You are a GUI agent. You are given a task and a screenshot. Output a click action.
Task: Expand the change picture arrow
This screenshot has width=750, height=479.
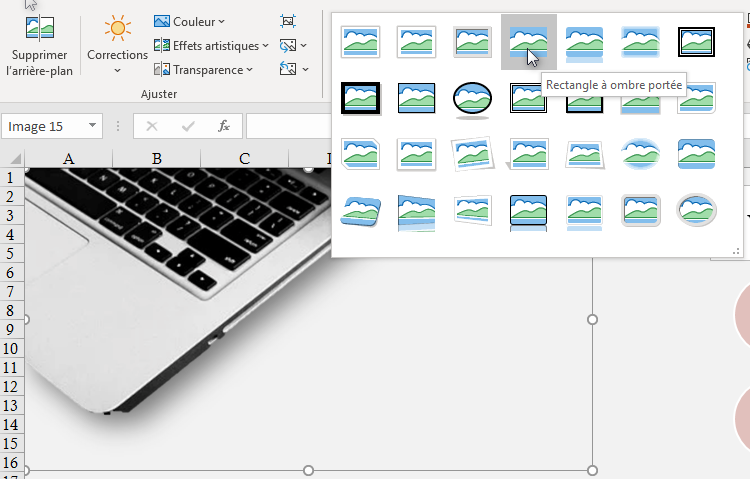pos(304,45)
